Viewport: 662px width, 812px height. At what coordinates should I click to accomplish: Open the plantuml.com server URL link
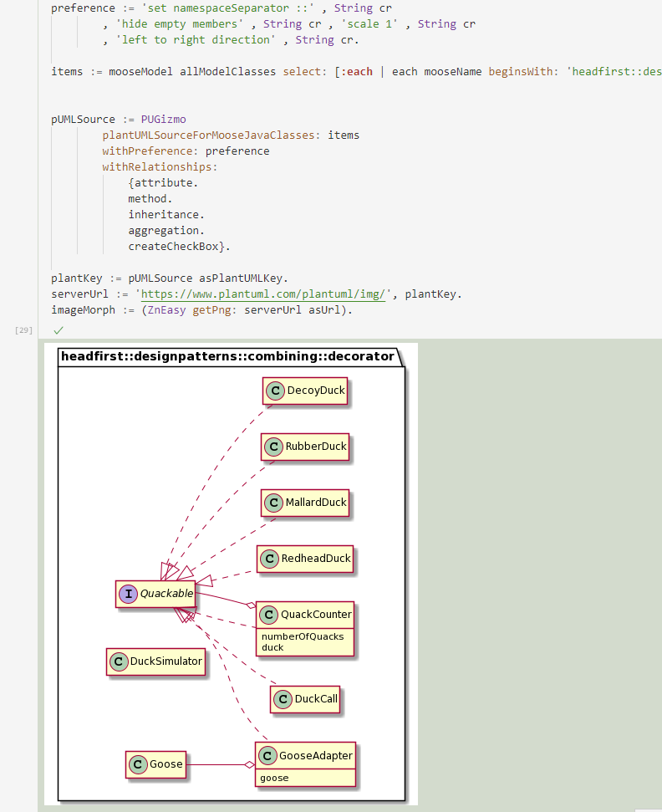263,294
